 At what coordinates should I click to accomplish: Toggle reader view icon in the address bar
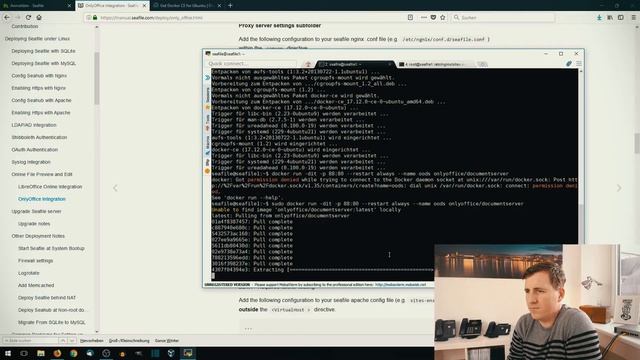410,18
